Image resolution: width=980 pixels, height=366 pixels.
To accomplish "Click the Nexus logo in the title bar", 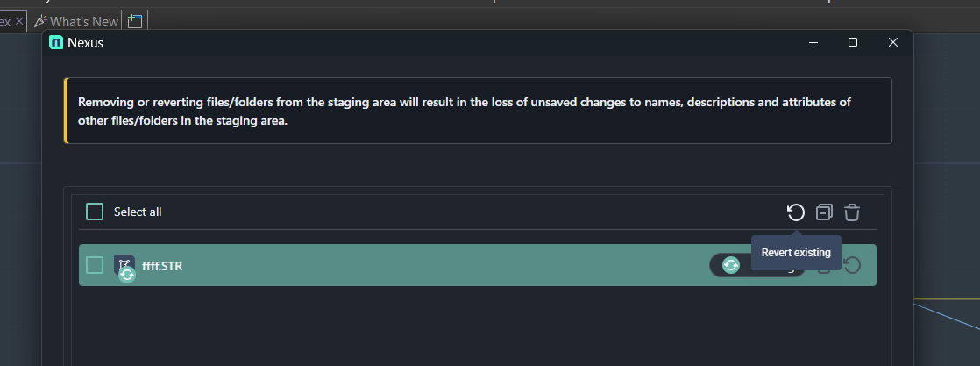I will tap(57, 42).
